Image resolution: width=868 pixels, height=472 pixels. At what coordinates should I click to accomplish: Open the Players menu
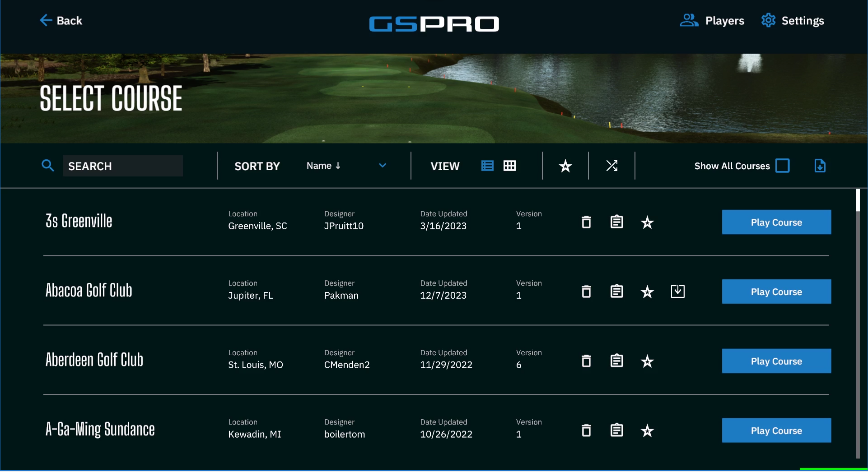tap(712, 21)
